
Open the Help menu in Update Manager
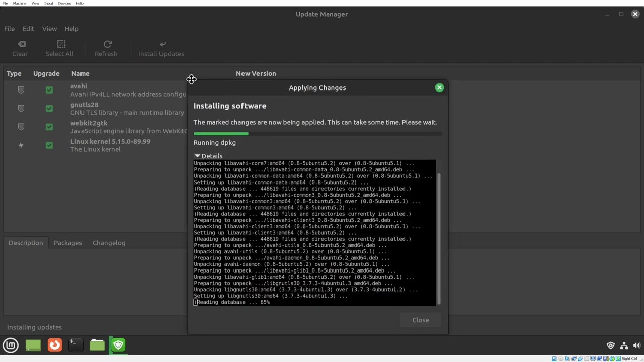(71, 29)
